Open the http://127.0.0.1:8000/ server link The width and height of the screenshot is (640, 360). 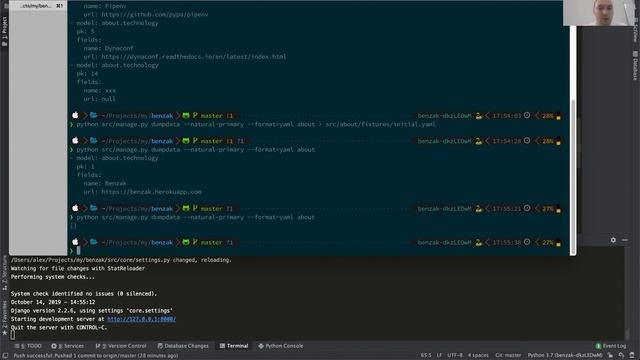coord(141,319)
